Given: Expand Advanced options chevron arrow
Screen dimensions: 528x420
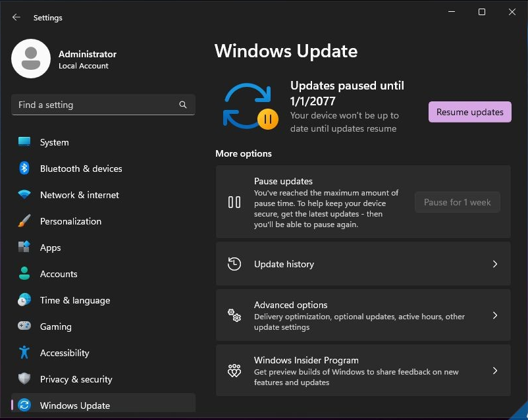Looking at the screenshot, I should click(494, 315).
